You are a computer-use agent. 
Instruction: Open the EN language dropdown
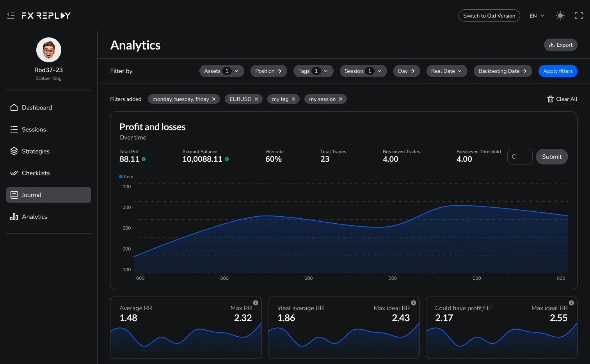(x=537, y=16)
